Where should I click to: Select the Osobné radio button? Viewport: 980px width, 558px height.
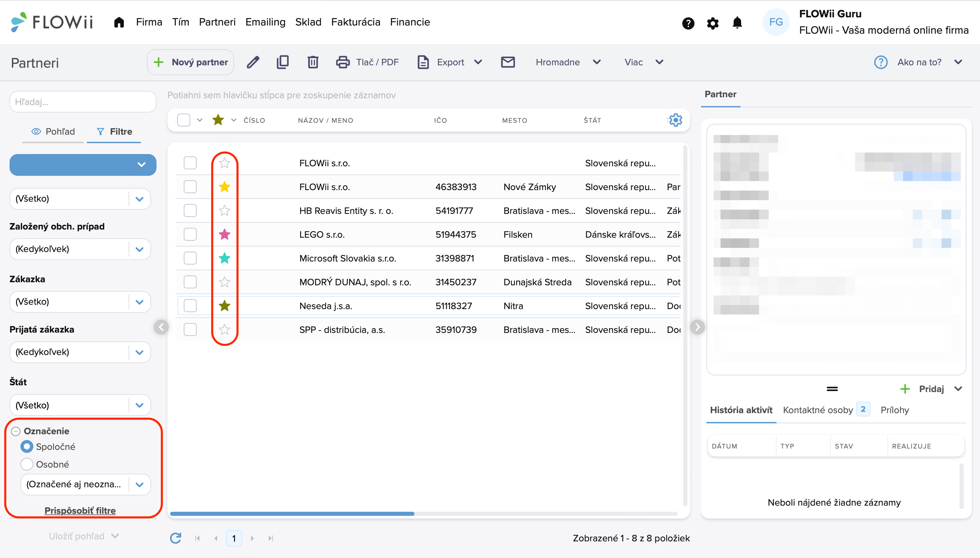pyautogui.click(x=27, y=464)
